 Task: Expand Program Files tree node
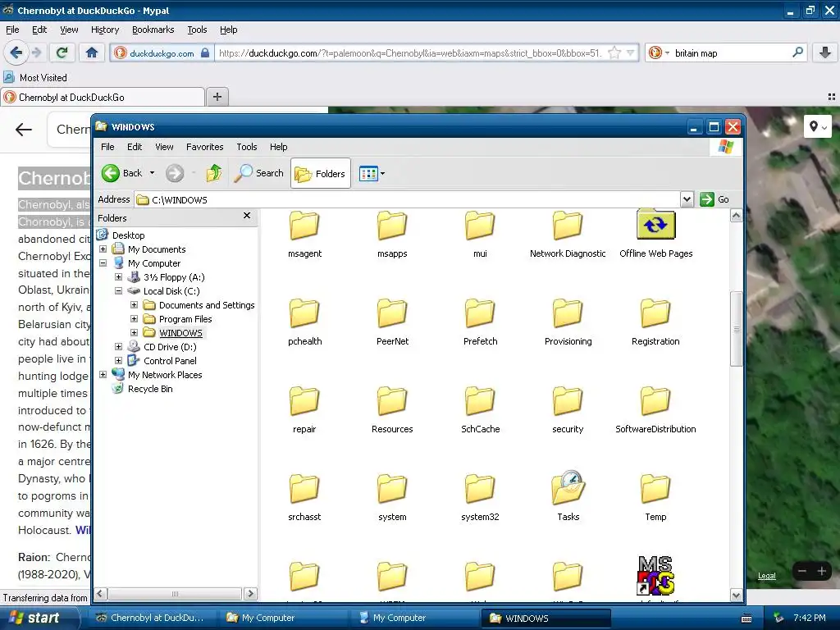[x=134, y=319]
